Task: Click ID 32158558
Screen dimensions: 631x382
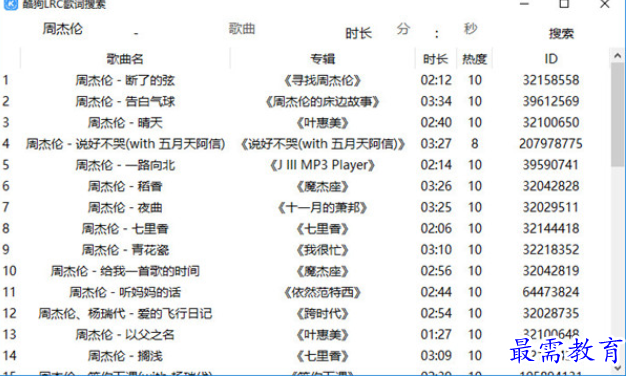Action: click(551, 80)
